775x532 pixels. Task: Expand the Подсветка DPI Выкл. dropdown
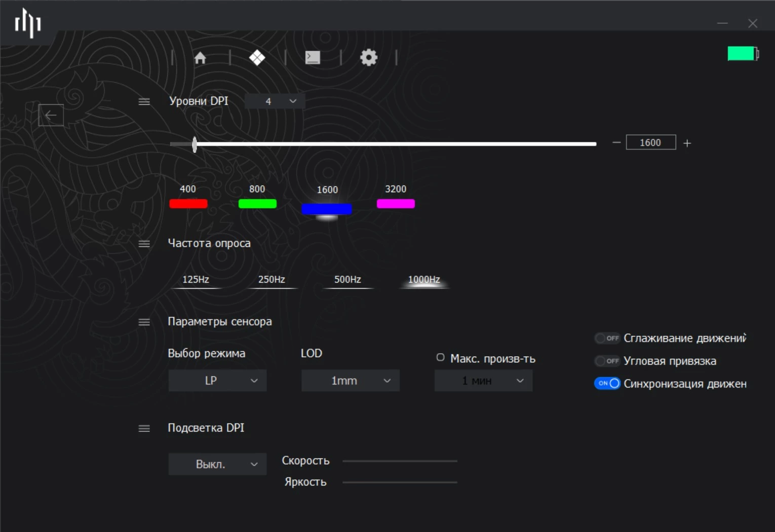217,465
